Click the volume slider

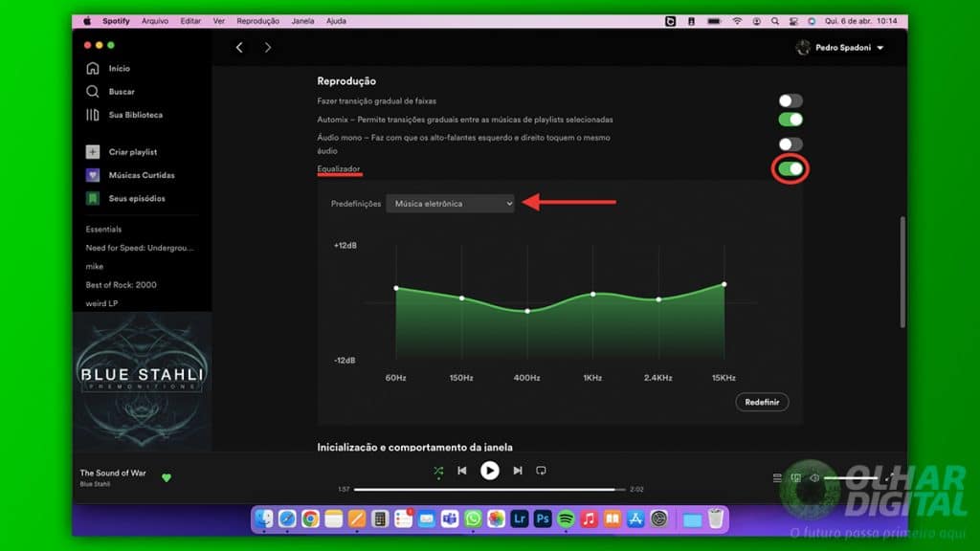click(x=851, y=478)
